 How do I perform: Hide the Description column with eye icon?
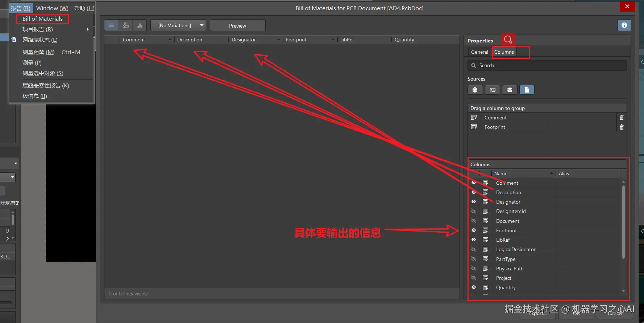(474, 192)
